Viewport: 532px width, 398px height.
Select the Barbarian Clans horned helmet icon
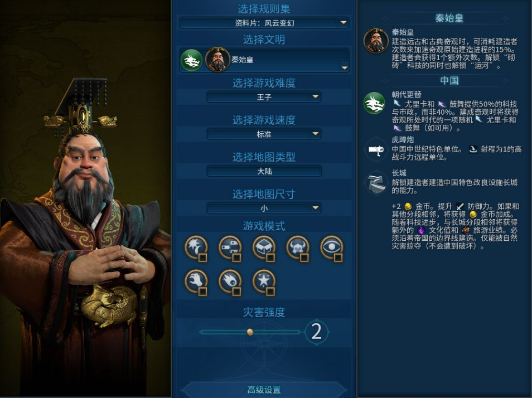coord(298,248)
